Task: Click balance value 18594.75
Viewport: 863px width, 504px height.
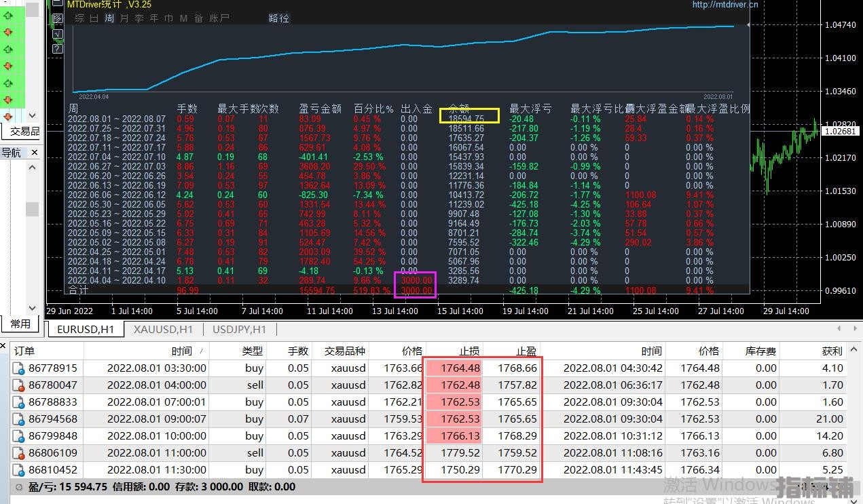Action: (x=466, y=119)
